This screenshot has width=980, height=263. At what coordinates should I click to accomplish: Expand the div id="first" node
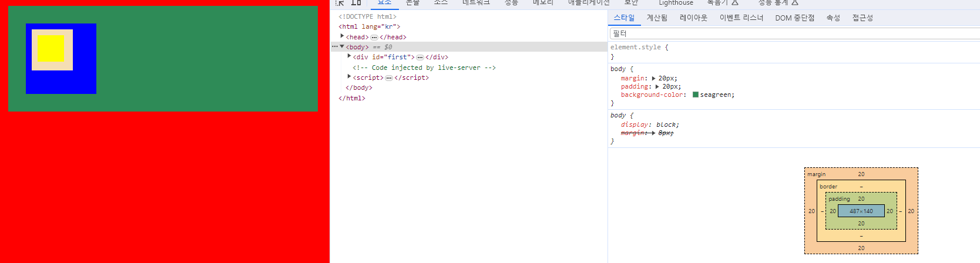coord(349,56)
